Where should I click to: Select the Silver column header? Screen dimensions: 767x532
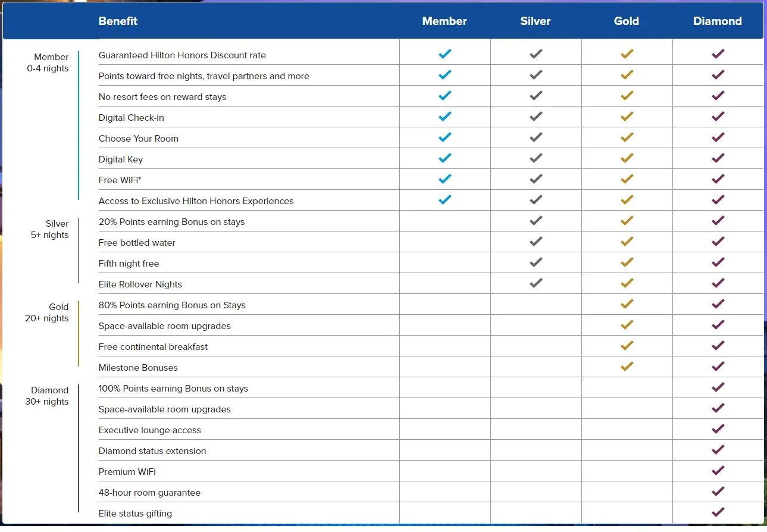click(x=536, y=21)
